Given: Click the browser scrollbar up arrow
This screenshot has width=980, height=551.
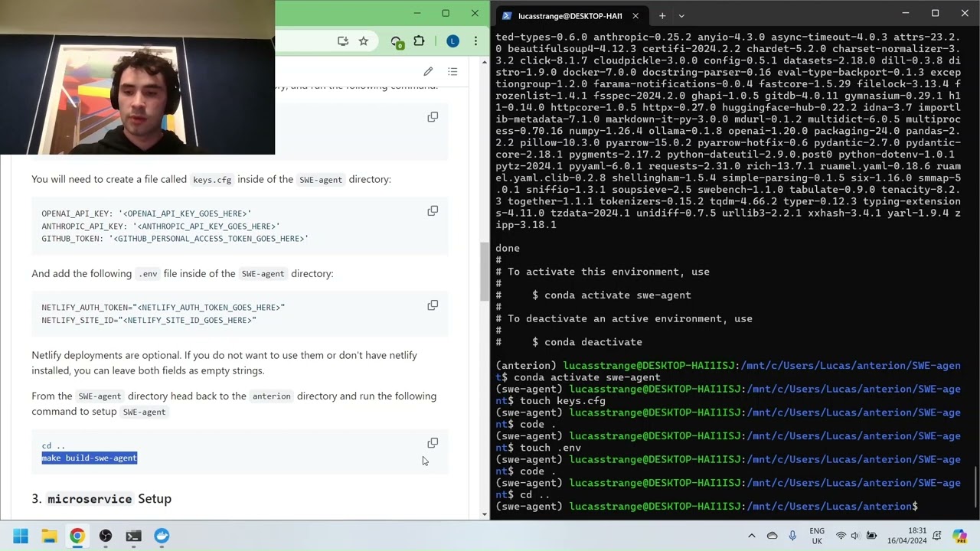Looking at the screenshot, I should tap(484, 61).
